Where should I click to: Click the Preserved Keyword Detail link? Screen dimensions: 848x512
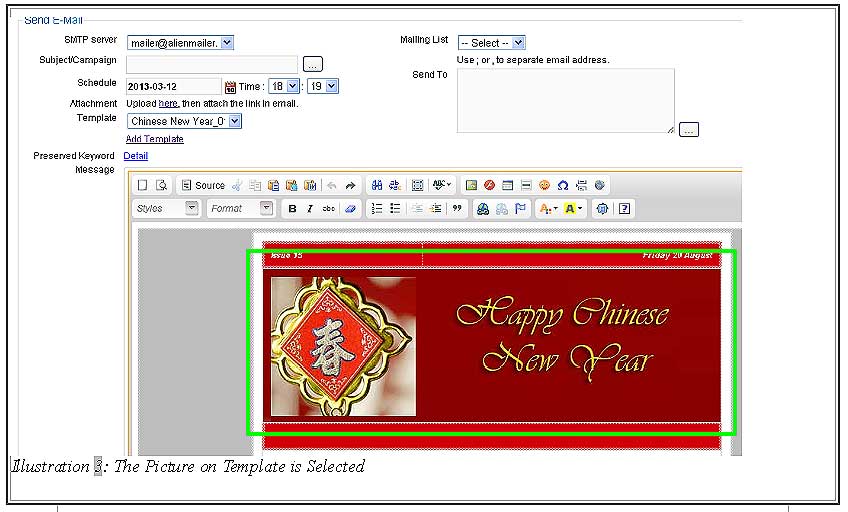coord(136,156)
